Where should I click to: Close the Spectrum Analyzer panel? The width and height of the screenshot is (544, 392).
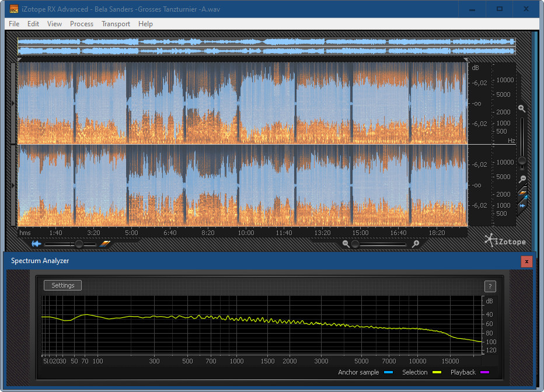(526, 261)
